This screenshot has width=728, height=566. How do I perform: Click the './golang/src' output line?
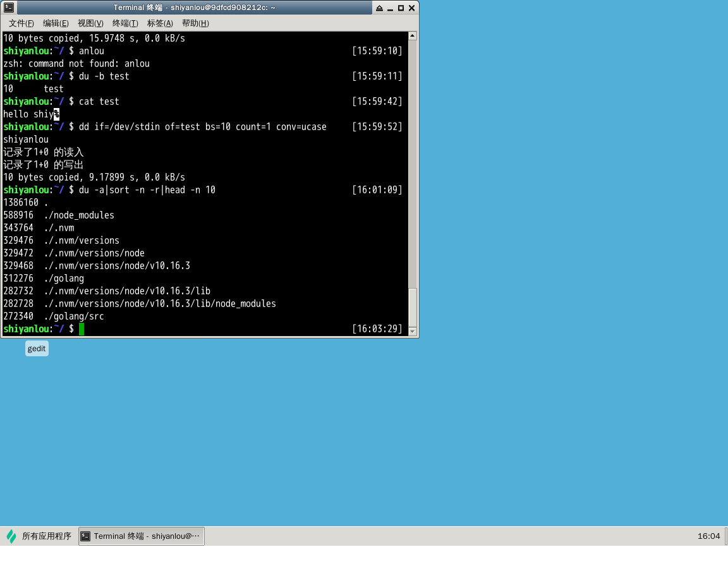coord(53,316)
